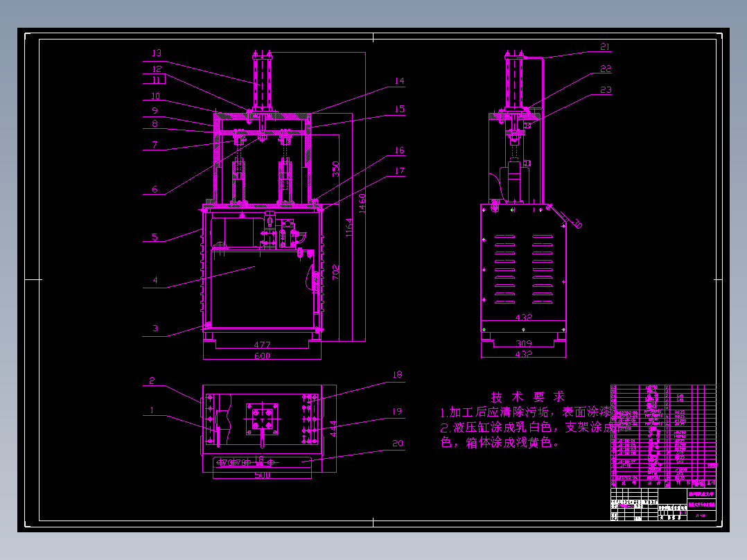Screen dimensions: 747x560
Task: Click part callout number 22
Action: (x=606, y=69)
